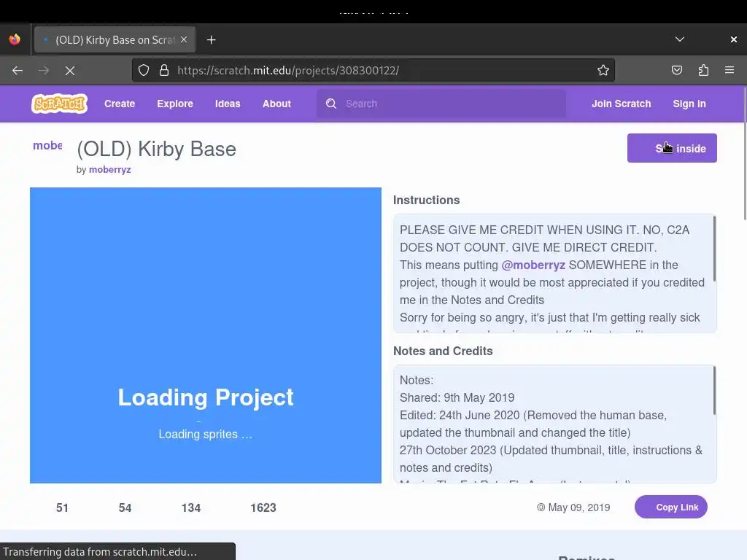
Task: Open the Create menu item
Action: [x=120, y=104]
